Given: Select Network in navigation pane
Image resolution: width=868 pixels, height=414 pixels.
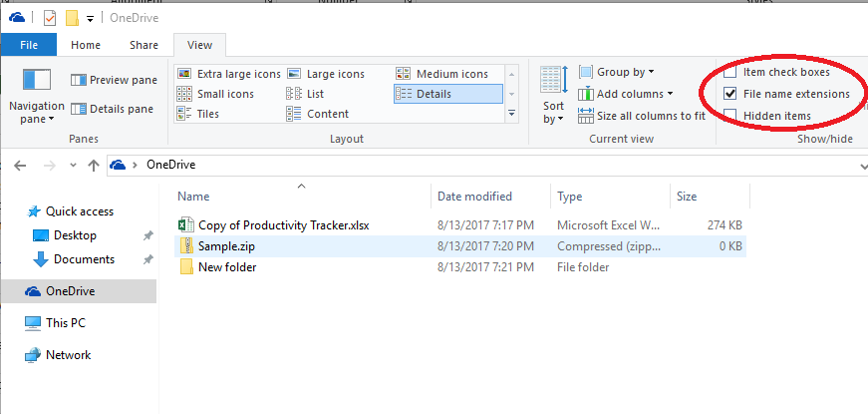Looking at the screenshot, I should (68, 355).
